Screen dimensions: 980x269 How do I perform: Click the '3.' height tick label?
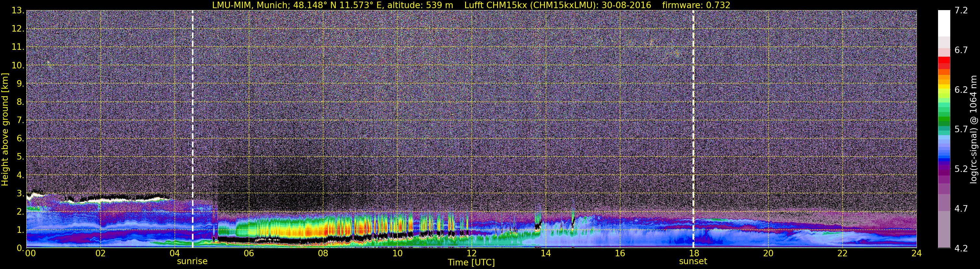pyautogui.click(x=20, y=193)
